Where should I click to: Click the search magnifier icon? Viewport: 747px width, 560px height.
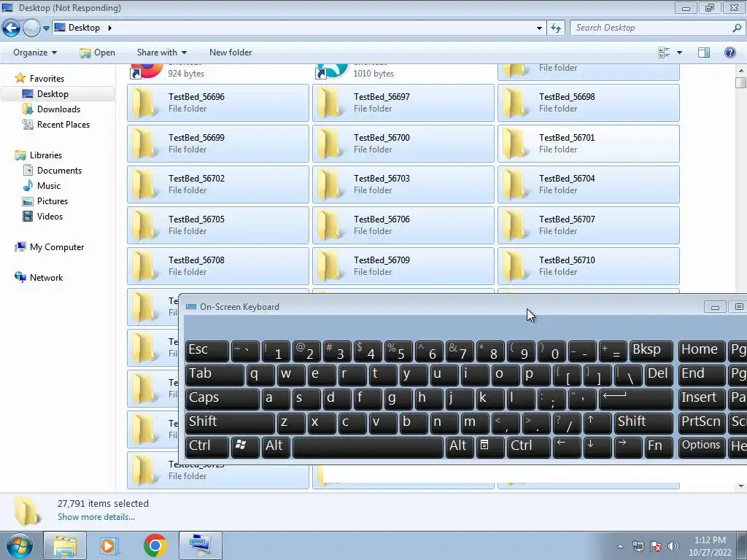737,28
